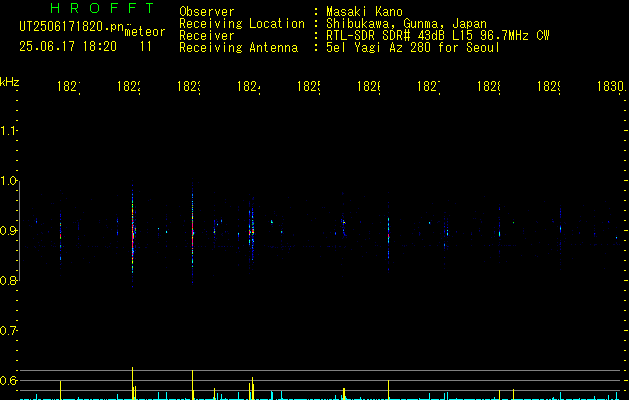The width and height of the screenshot is (629, 400).
Task: Select the file name UT2506171820.pn
Action: 72,27
